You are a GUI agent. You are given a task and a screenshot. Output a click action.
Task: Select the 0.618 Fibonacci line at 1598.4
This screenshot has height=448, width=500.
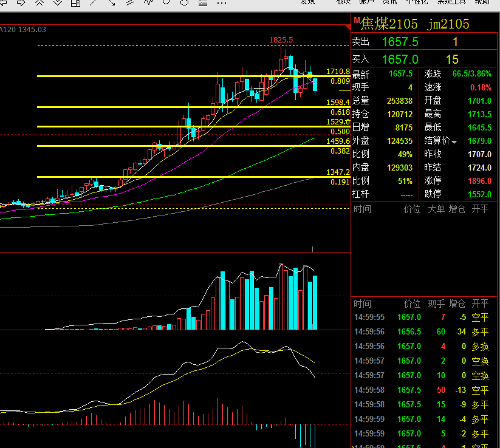coord(182,107)
